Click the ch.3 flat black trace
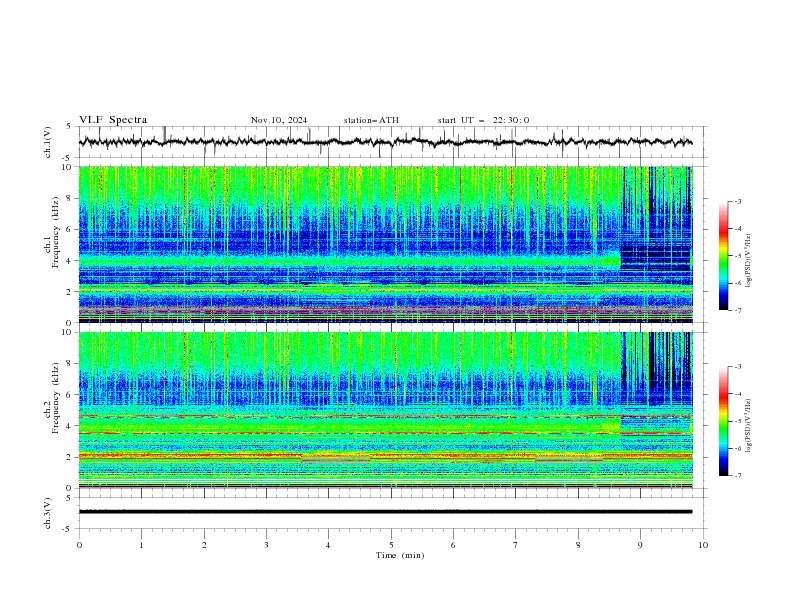Screen dimensions: 792x612 point(385,512)
